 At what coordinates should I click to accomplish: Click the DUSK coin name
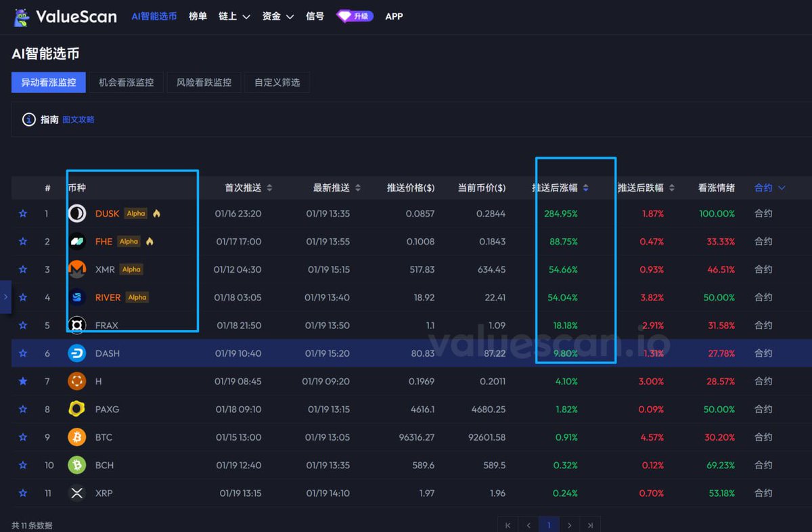click(107, 213)
